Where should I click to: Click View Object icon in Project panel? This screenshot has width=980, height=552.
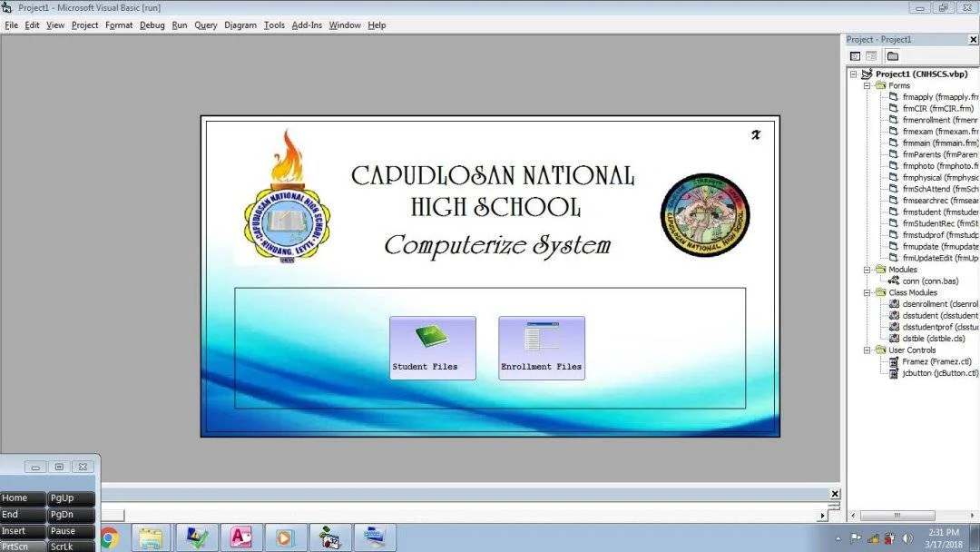pyautogui.click(x=871, y=55)
